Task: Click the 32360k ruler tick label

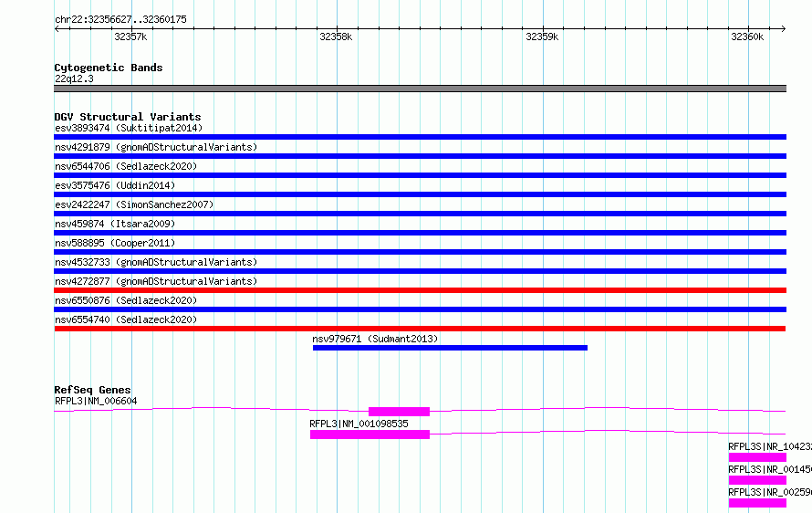Action: pyautogui.click(x=747, y=37)
